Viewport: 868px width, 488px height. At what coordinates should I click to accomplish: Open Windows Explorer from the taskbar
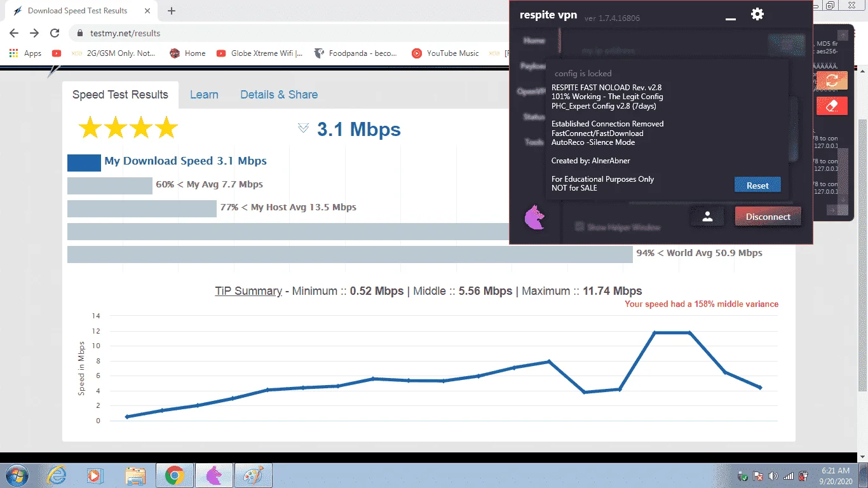tap(136, 475)
